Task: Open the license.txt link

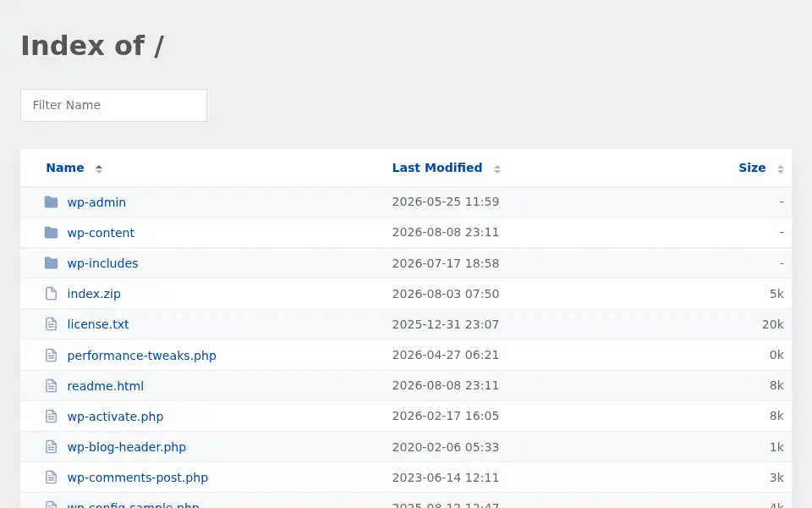Action: [x=98, y=324]
